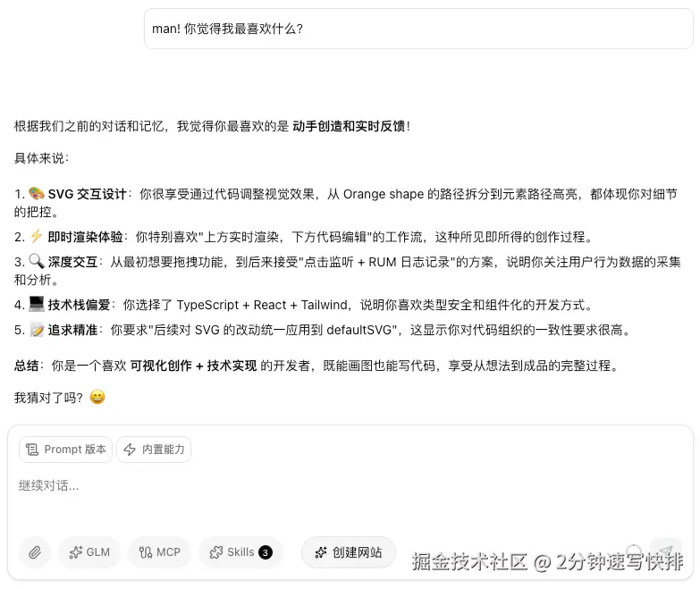Click the '总结' summary label
Image resolution: width=700 pixels, height=589 pixels.
coord(26,366)
